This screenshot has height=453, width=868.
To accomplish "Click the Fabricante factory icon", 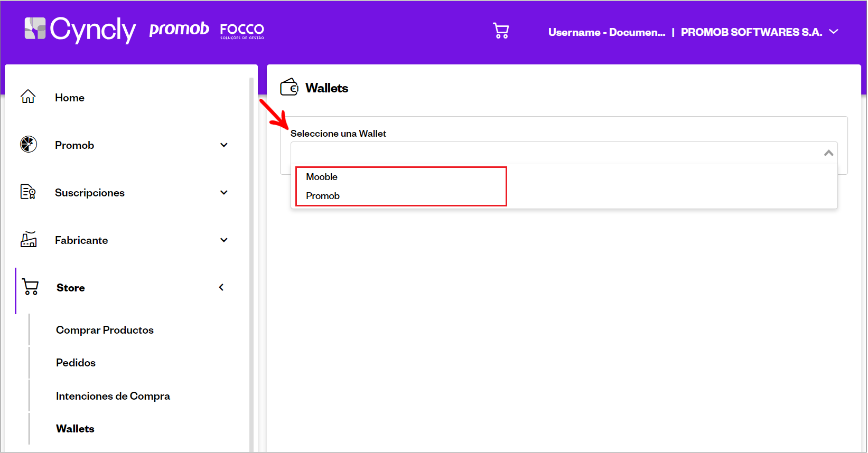I will (29, 239).
